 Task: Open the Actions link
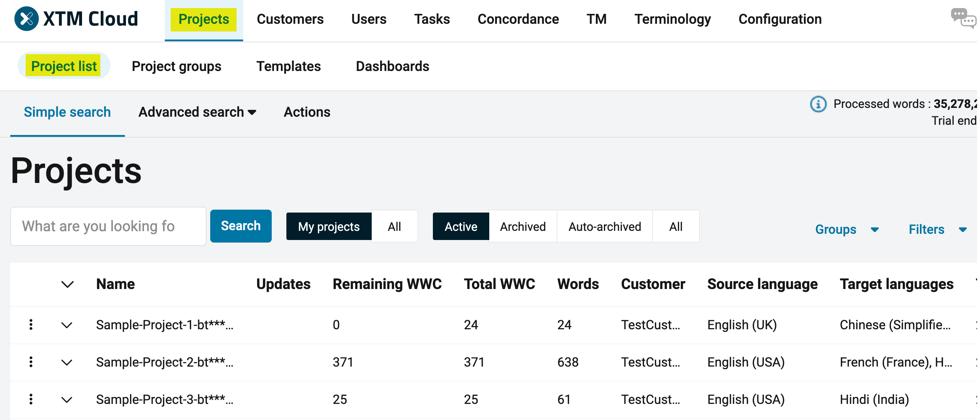point(307,112)
